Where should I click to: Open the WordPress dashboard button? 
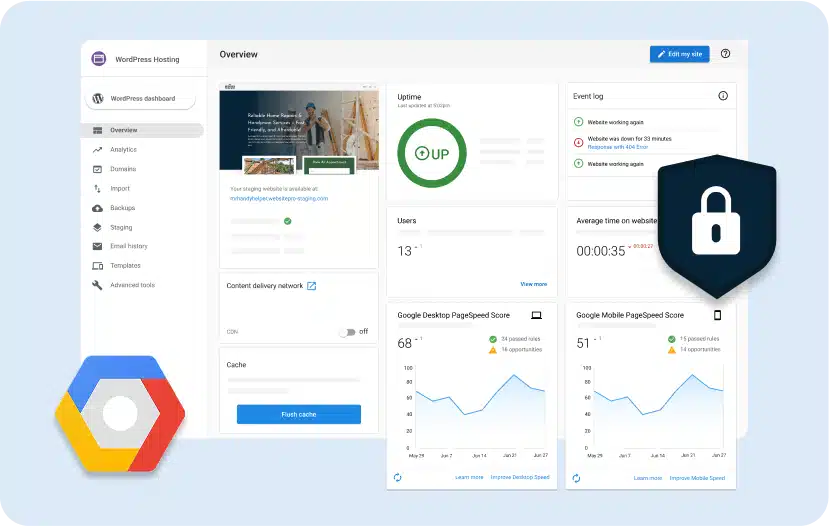coord(139,99)
